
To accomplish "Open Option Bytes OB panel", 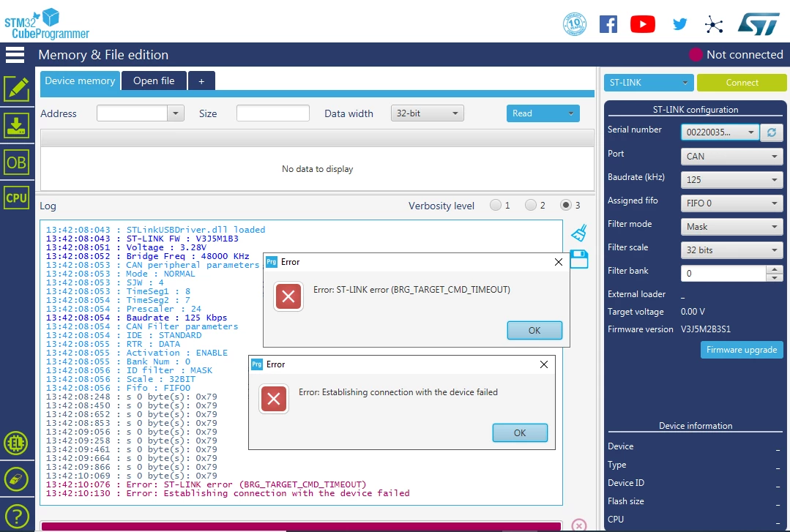I will pos(16,162).
